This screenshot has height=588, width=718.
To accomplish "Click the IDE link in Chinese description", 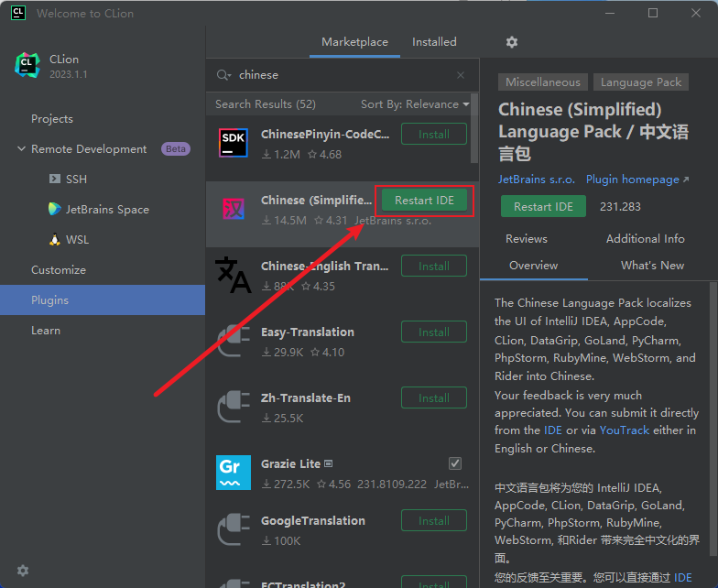I will click(683, 577).
